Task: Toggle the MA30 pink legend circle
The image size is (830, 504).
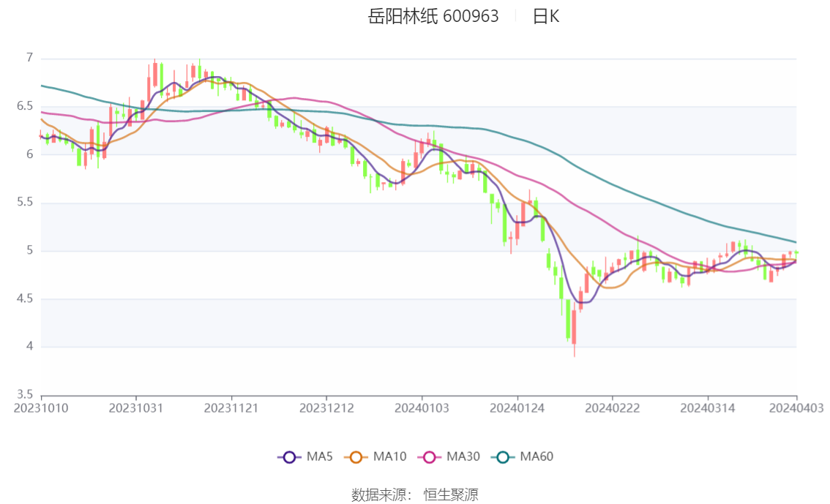Action: [430, 457]
